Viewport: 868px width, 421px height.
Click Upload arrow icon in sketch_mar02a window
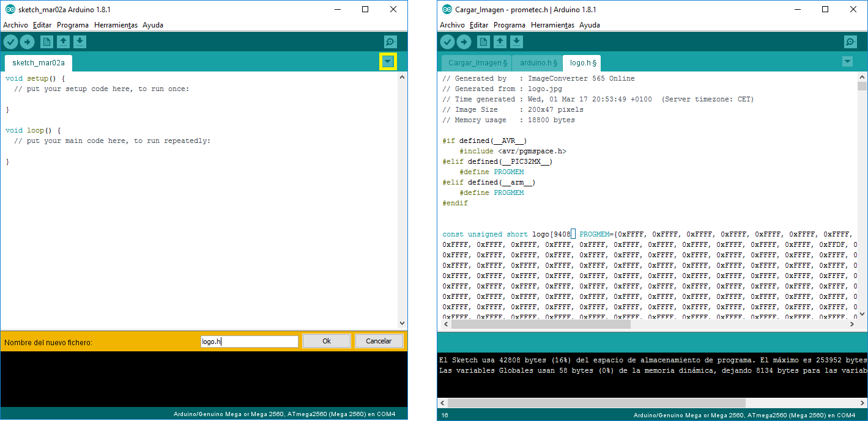coord(27,42)
